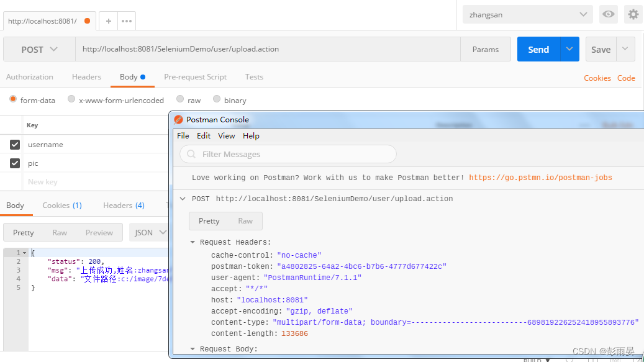Open Pre-request Script tab
This screenshot has height=362, width=644.
coord(195,77)
